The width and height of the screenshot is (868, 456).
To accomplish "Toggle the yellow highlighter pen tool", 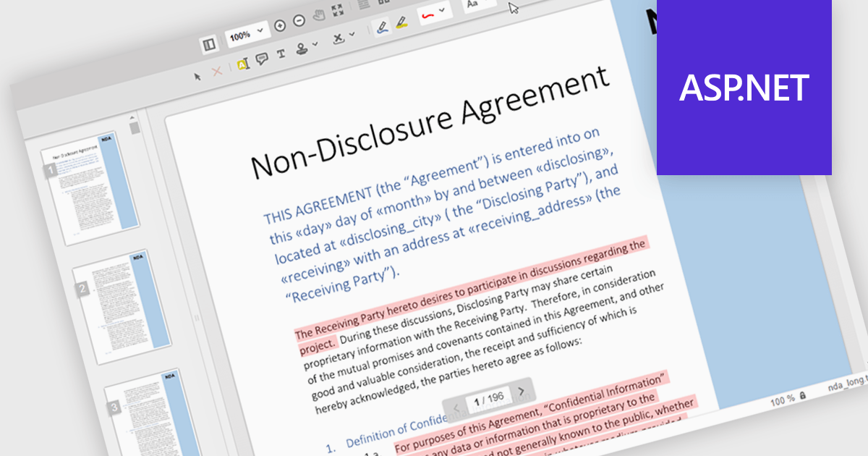I will 401,22.
